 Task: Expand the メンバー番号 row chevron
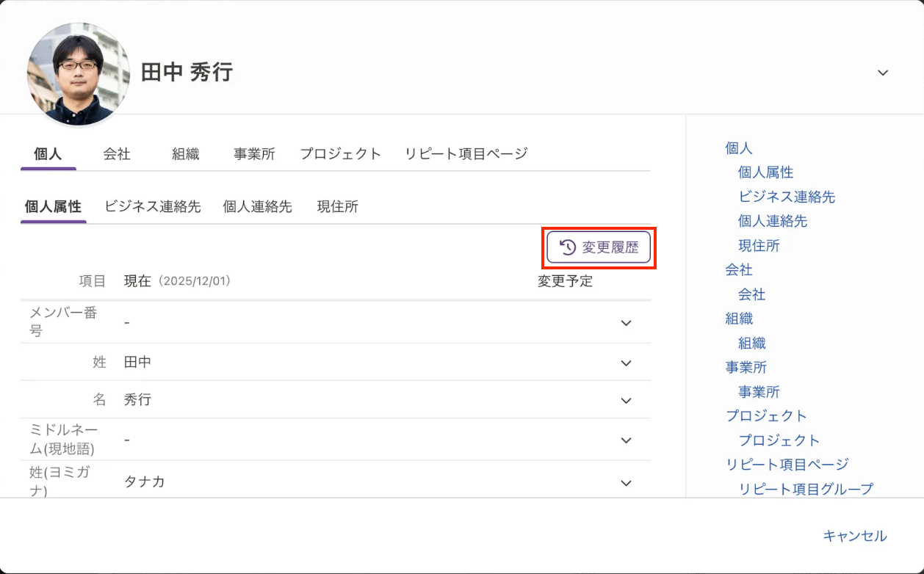click(626, 323)
